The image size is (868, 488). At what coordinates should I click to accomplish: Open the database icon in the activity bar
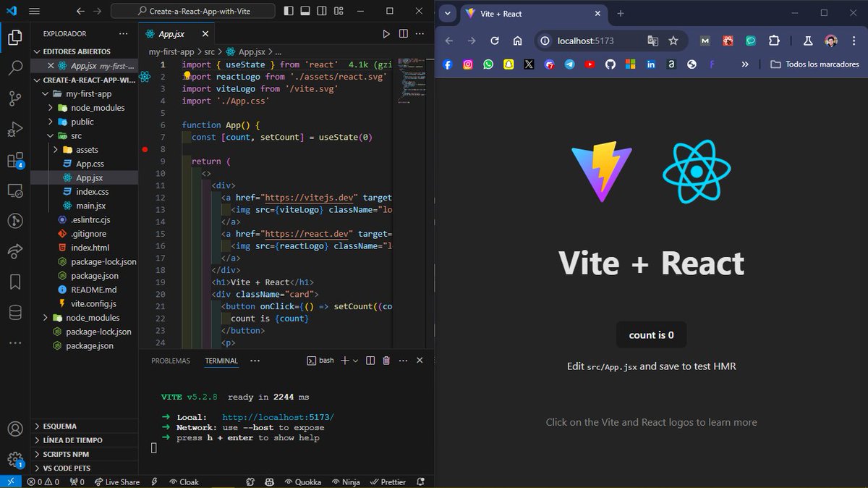tap(14, 313)
